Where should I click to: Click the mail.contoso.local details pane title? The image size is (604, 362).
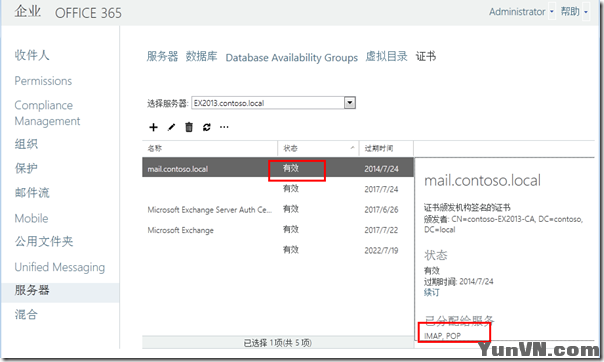pos(482,180)
